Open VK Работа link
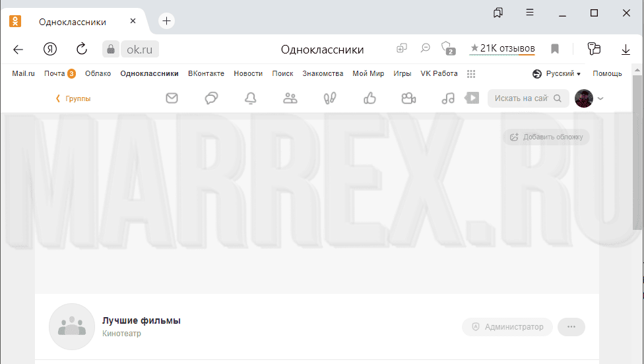 click(439, 73)
